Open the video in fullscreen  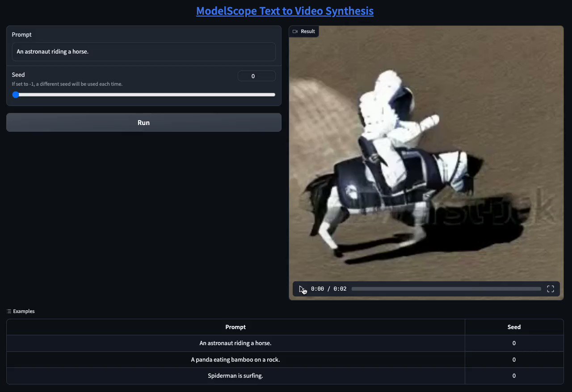pyautogui.click(x=551, y=289)
